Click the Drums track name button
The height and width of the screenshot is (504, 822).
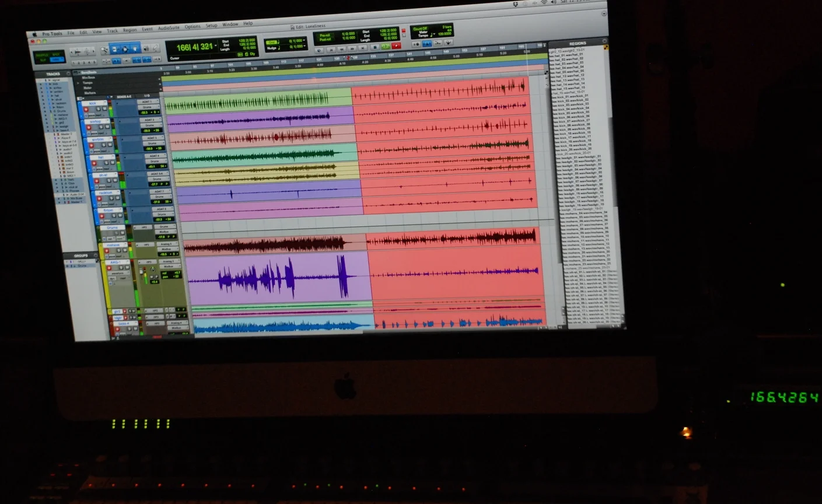point(113,228)
